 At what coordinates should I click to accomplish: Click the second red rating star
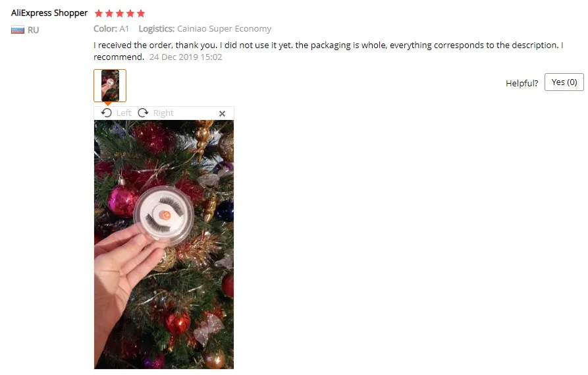[x=109, y=14]
